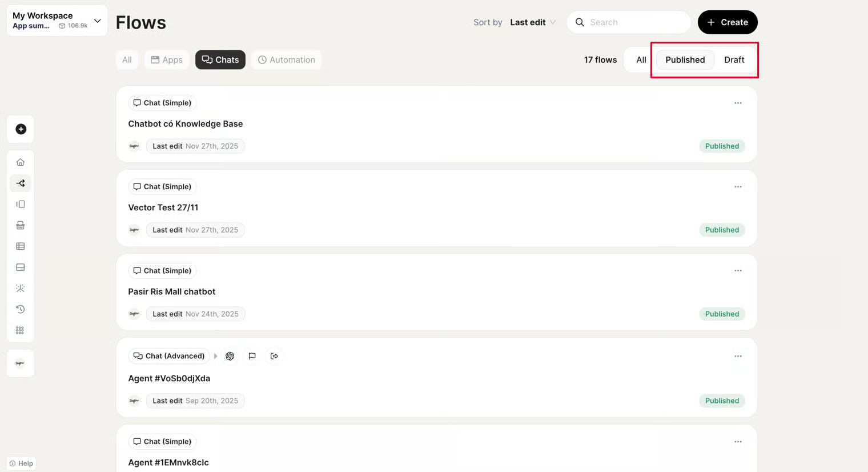Click the black plus icon in sidebar

click(x=21, y=129)
